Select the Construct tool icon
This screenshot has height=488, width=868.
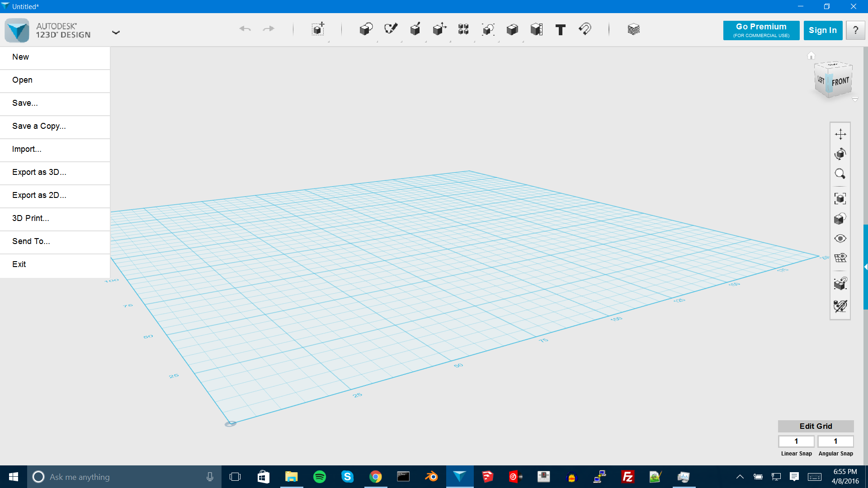coord(415,28)
